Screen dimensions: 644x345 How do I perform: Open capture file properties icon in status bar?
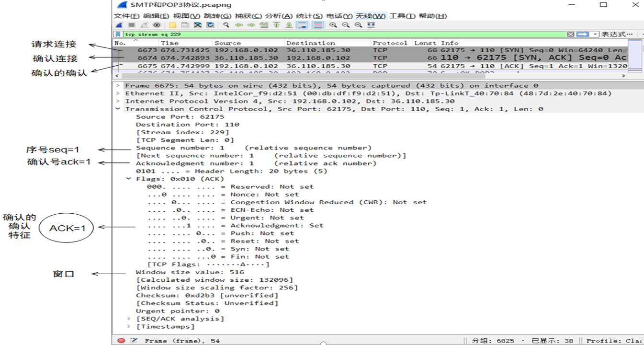[x=134, y=341]
